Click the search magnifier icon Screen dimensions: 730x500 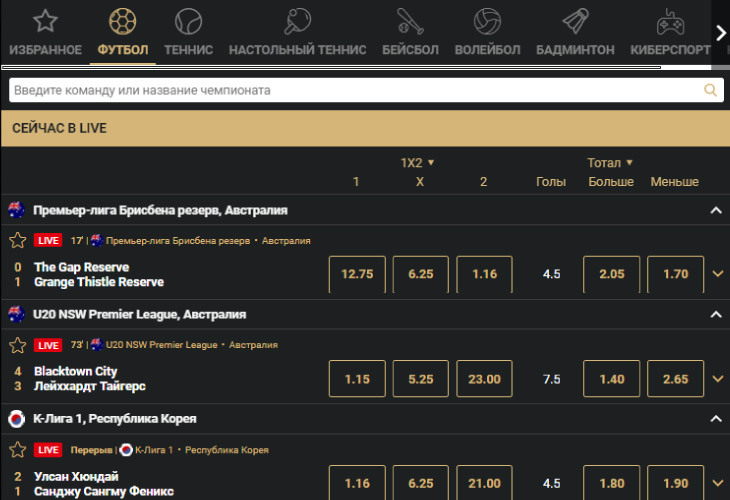point(711,90)
